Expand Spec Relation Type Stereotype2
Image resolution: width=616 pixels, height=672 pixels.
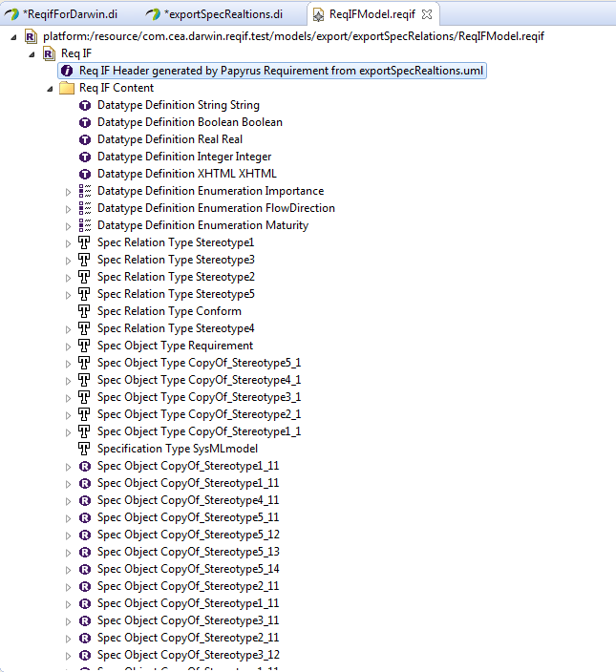click(68, 278)
